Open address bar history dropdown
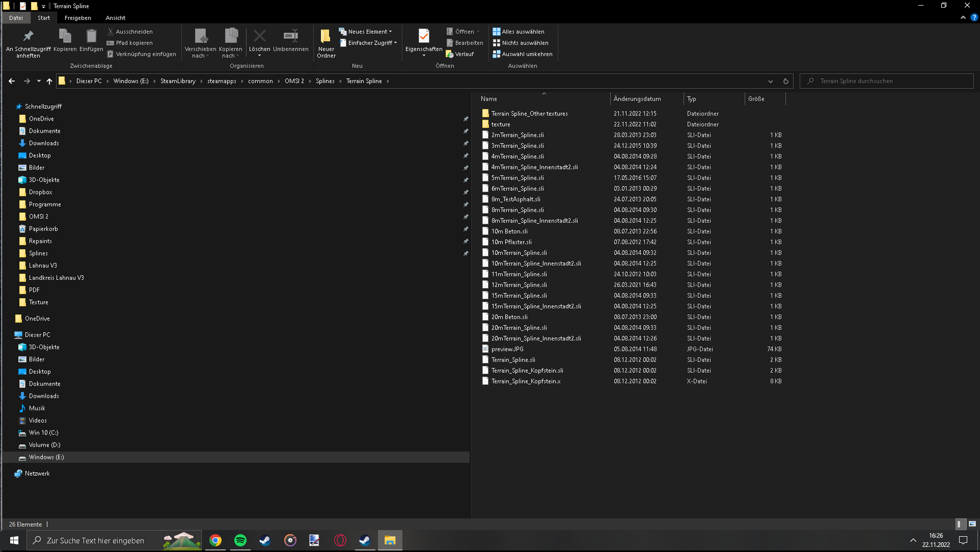Screen dimensions: 980x552 (x=770, y=81)
